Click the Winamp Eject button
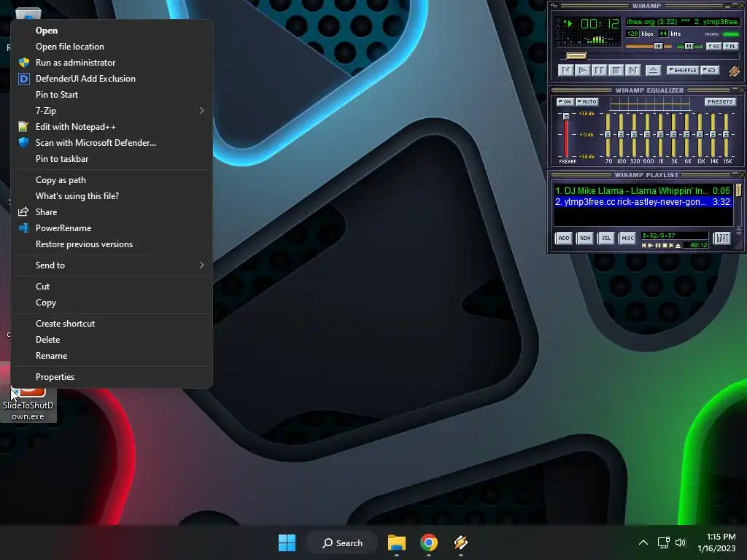Screen dimensions: 747x560 click(653, 71)
